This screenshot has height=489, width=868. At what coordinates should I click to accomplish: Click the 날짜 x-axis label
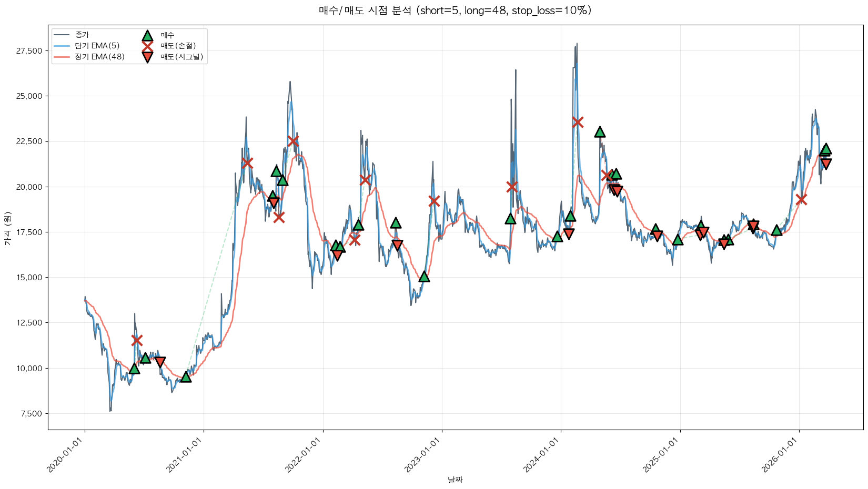455,480
